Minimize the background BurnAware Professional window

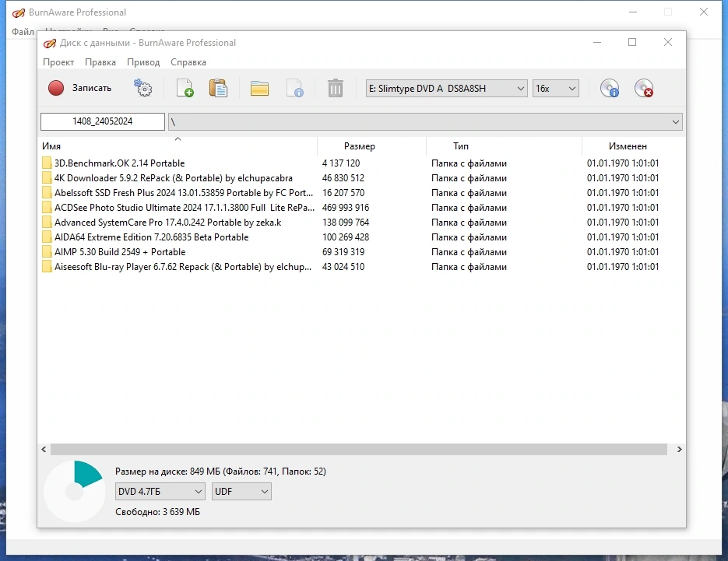[633, 12]
